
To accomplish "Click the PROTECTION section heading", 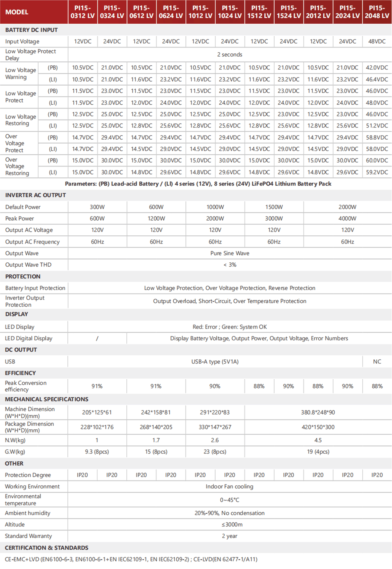I will tap(23, 276).
